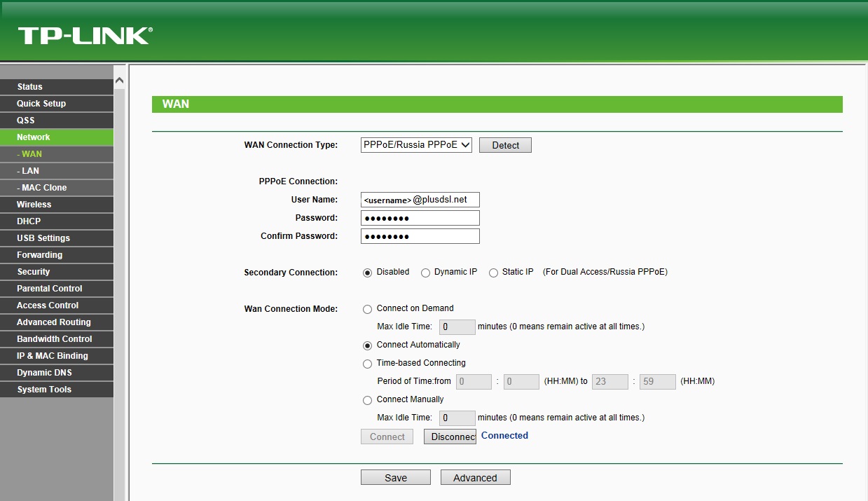Select Static IP secondary connection
Image resolution: width=868 pixels, height=501 pixels.
tap(493, 273)
